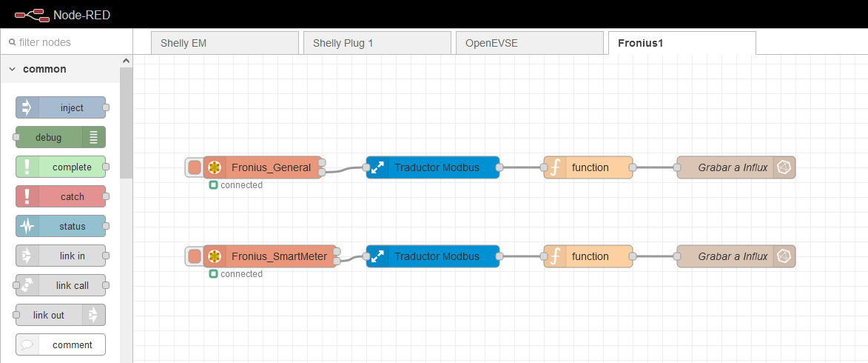The image size is (868, 363).
Task: Click the connected status under Fronius_SmartMeter
Action: pos(236,274)
